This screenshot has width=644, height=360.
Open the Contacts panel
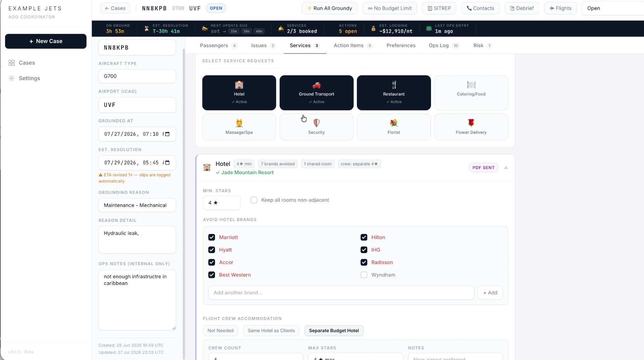coord(480,8)
